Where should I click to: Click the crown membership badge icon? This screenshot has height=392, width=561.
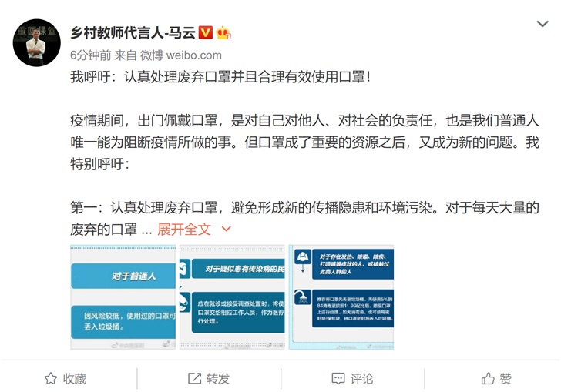click(x=223, y=32)
